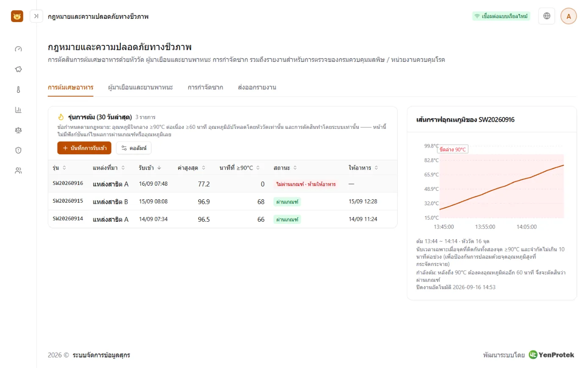This screenshot has width=588, height=368.
Task: Click the ขีดล่าง 90°C threshold label
Action: pos(452,149)
